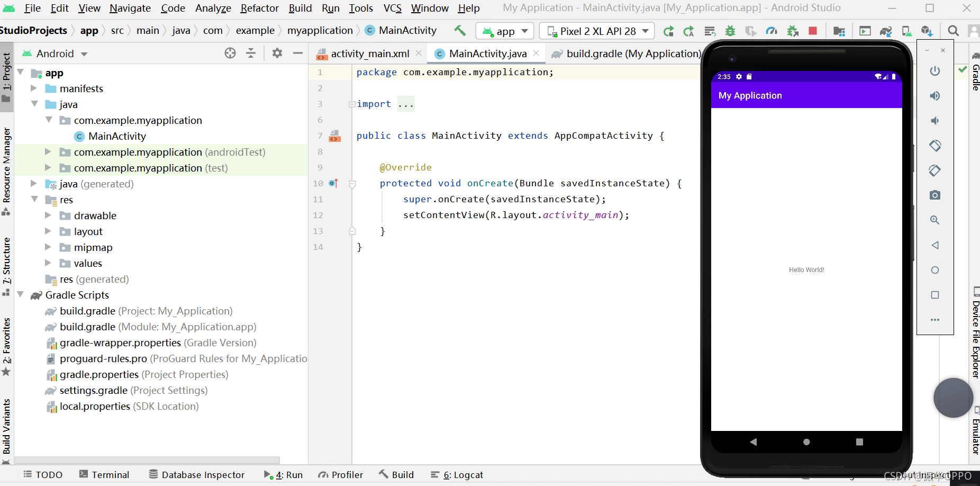Expand the collapsed import statements
The height and width of the screenshot is (486, 980).
pyautogui.click(x=352, y=104)
